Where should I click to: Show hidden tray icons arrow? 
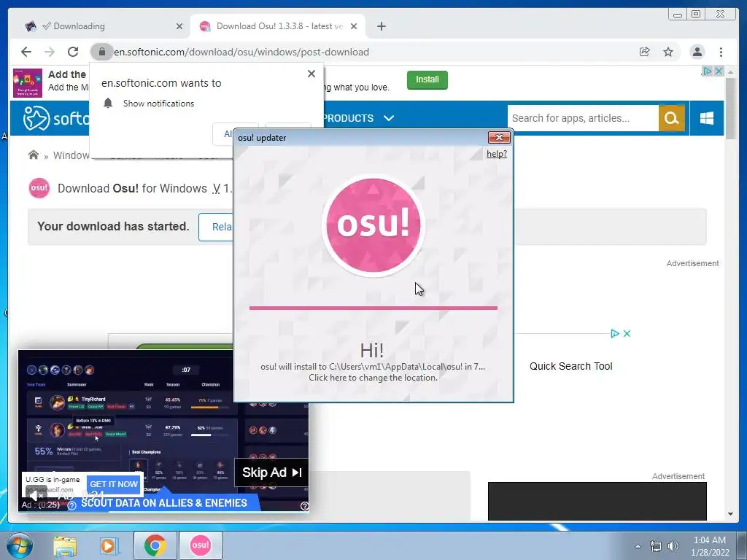(638, 546)
